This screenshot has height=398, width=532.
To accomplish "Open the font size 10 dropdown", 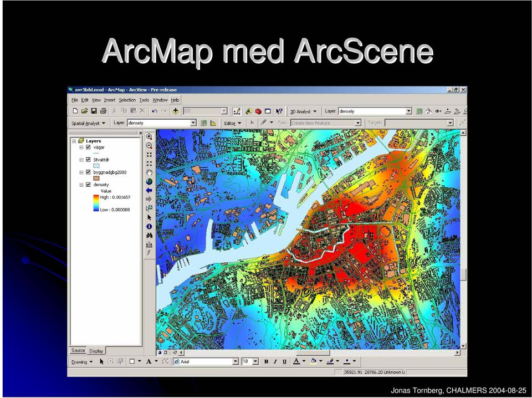I will coord(255,362).
